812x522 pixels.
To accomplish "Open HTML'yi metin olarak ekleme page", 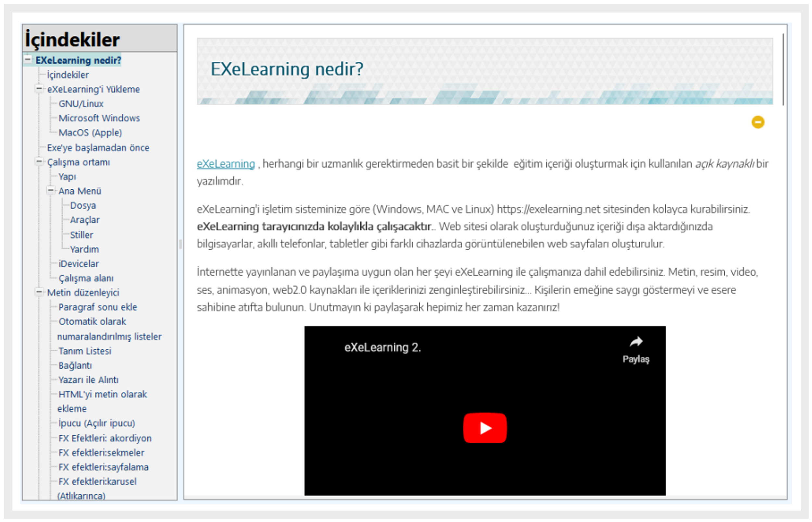I will [102, 401].
